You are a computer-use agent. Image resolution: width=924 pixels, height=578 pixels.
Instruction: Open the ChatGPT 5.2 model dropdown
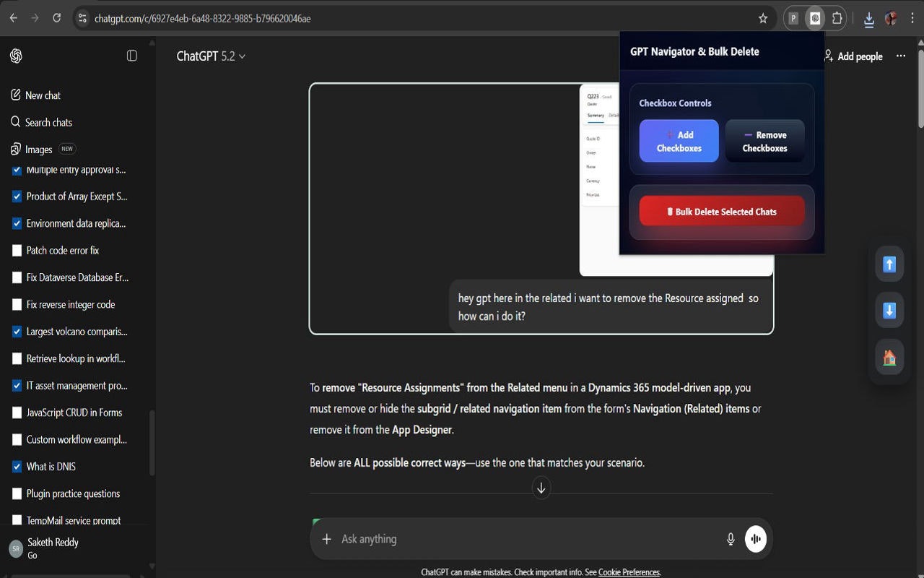click(210, 56)
